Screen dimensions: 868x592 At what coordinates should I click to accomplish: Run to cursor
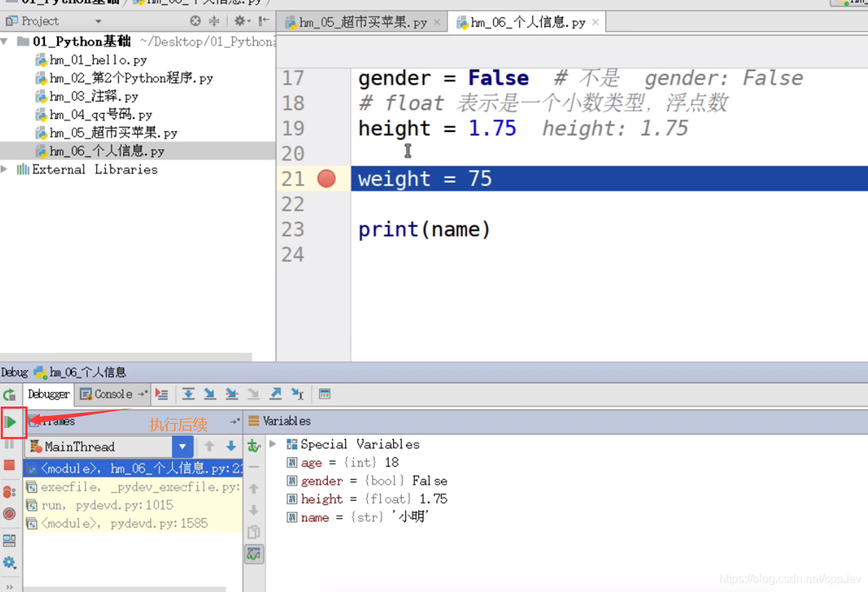pyautogui.click(x=297, y=394)
